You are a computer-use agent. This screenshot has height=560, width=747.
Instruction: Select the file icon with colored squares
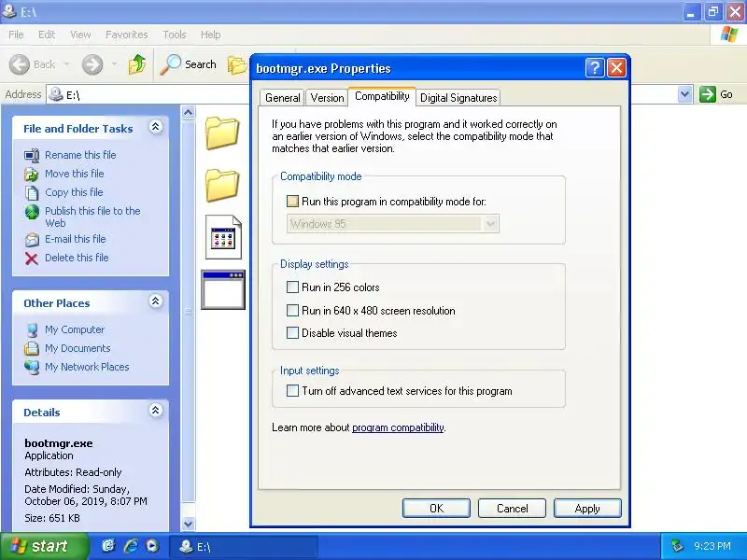pyautogui.click(x=223, y=237)
